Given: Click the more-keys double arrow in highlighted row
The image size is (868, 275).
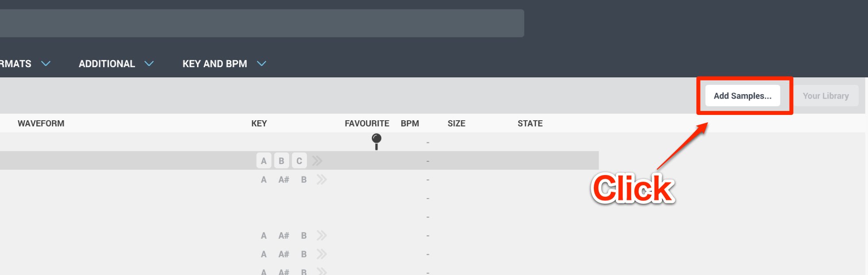Looking at the screenshot, I should 317,160.
